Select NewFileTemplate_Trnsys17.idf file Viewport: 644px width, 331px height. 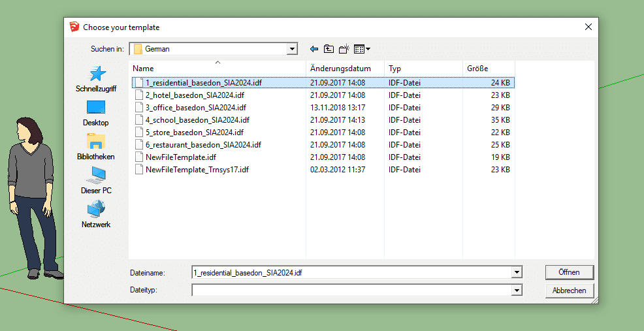[x=197, y=170]
